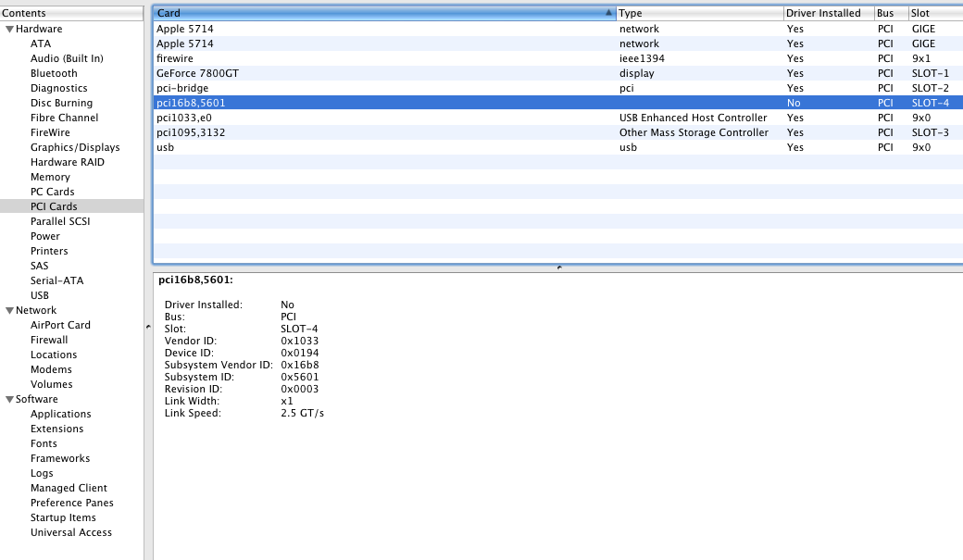Select Disc Burning category
Image resolution: width=963 pixels, height=560 pixels.
[x=61, y=103]
